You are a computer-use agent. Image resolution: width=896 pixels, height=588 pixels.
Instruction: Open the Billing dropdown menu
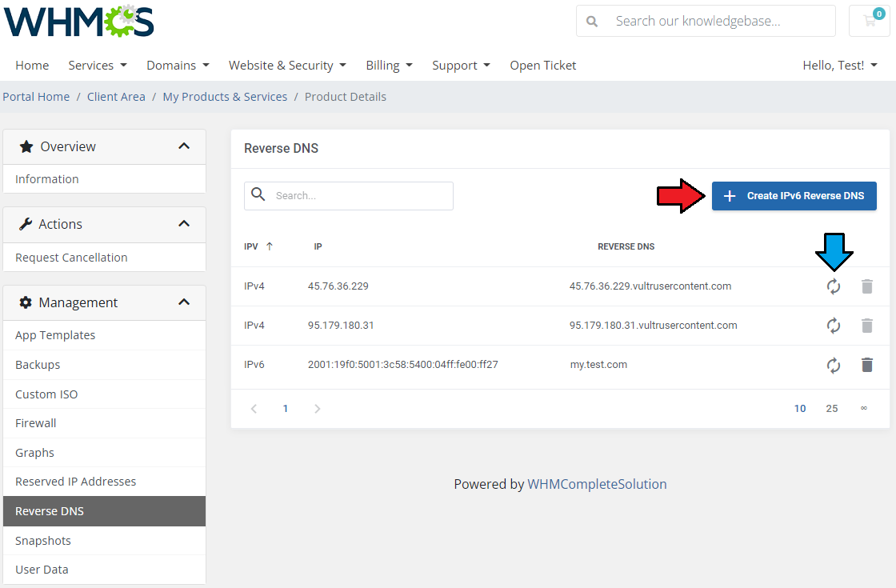coord(389,66)
